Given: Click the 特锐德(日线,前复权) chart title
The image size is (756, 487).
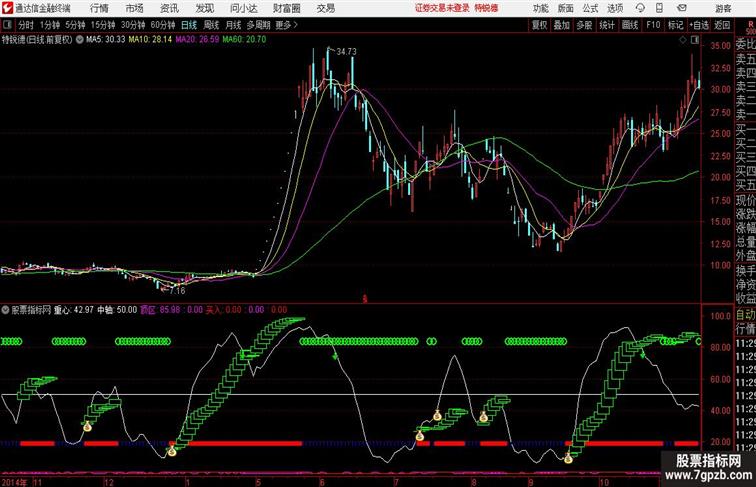Looking at the screenshot, I should [x=37, y=40].
